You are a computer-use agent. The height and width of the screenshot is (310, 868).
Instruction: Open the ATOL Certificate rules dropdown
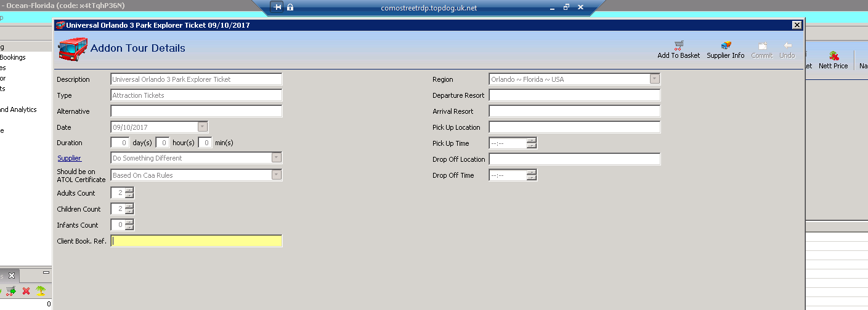tap(277, 175)
